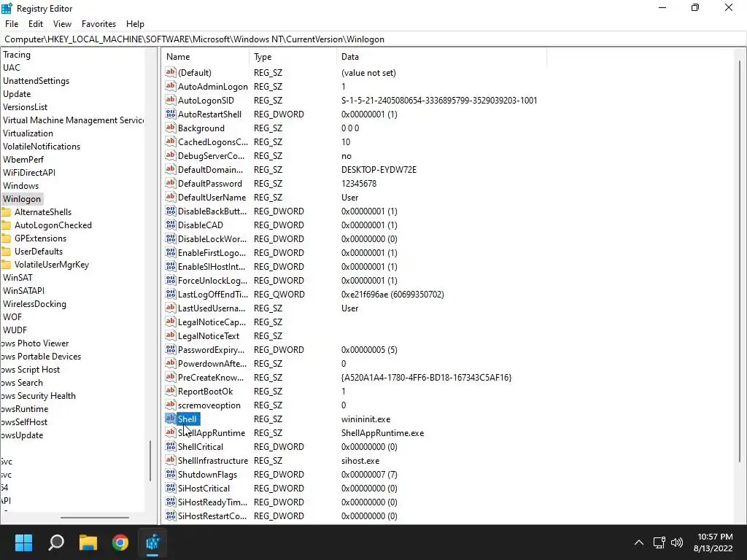This screenshot has width=747, height=560.
Task: Open the Windows Start menu
Action: click(x=23, y=542)
